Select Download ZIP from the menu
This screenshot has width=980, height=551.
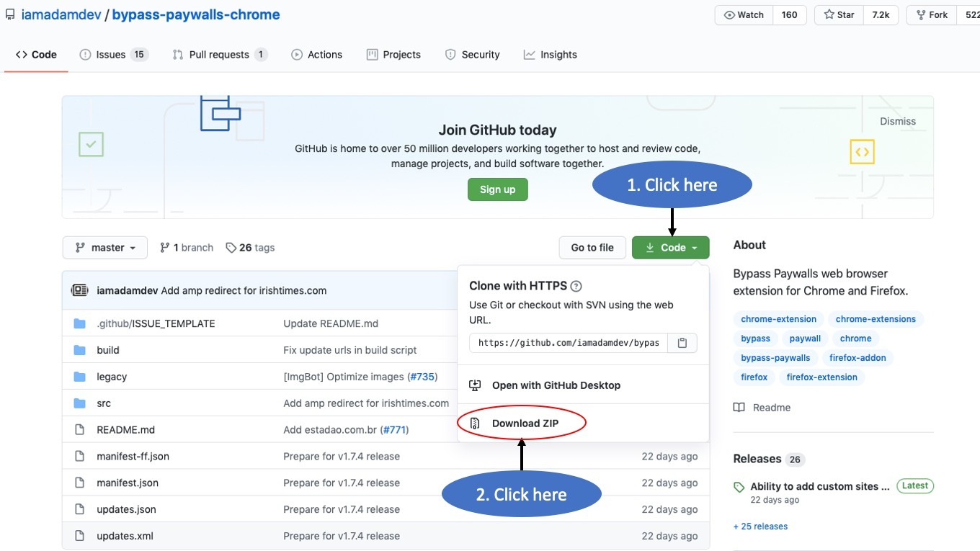click(525, 424)
